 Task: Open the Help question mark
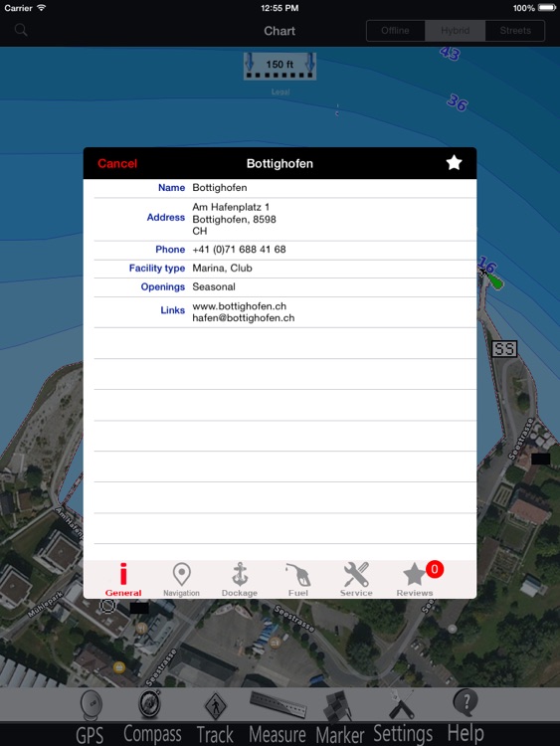pyautogui.click(x=466, y=717)
